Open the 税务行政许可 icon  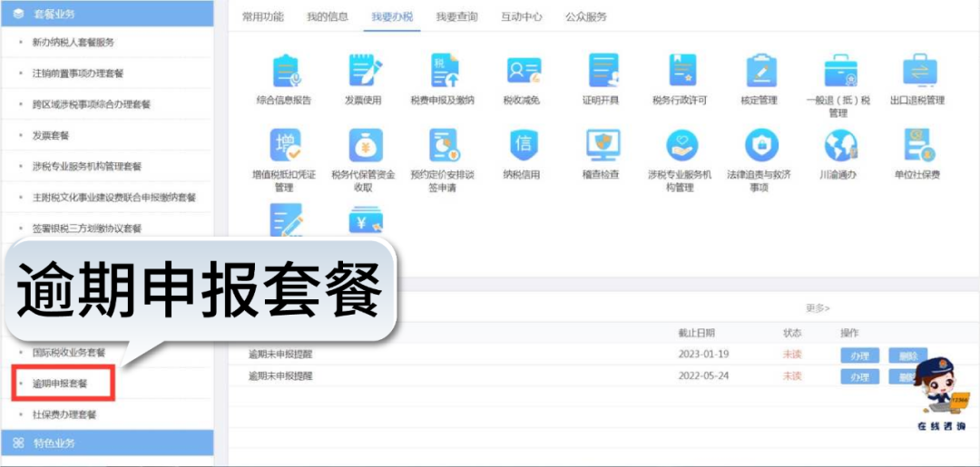(681, 71)
